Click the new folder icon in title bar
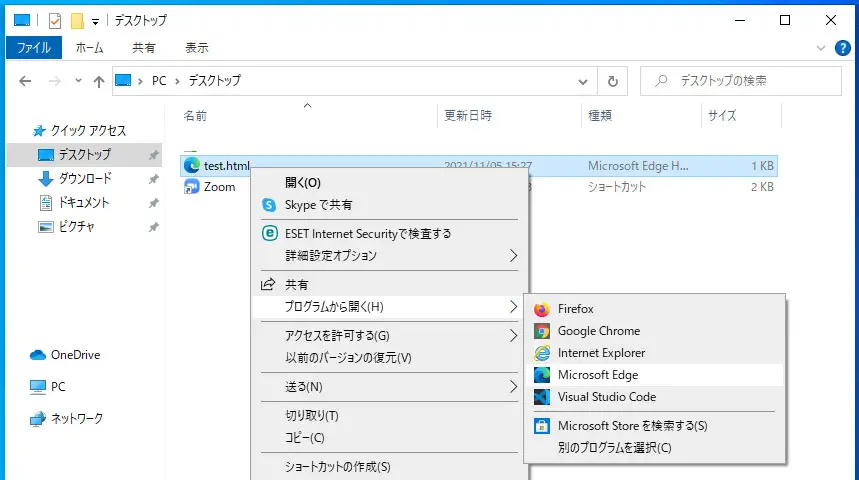This screenshot has height=480, width=859. (77, 21)
